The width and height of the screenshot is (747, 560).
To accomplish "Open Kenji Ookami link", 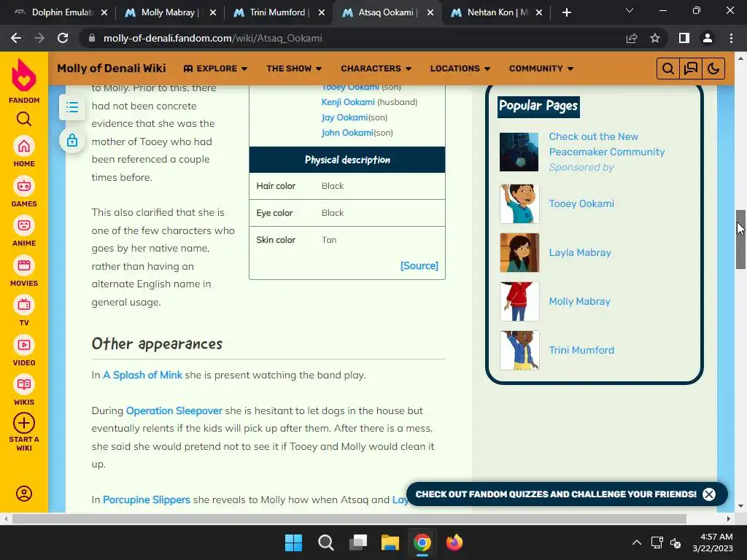I will 348,102.
